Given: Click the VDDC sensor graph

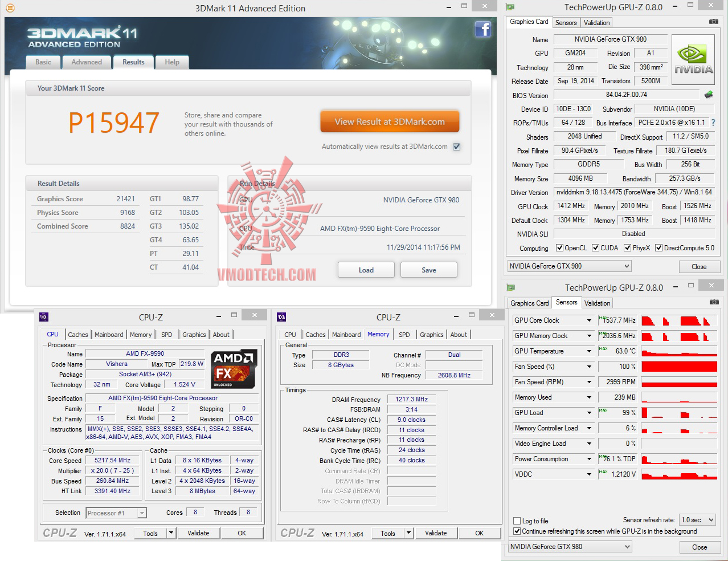Looking at the screenshot, I should pos(679,474).
